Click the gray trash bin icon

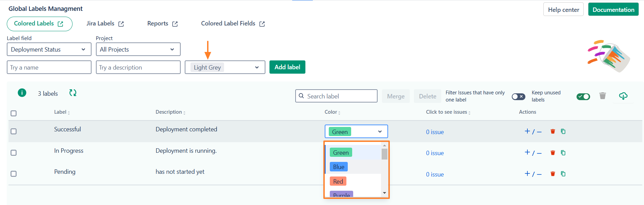pyautogui.click(x=602, y=96)
